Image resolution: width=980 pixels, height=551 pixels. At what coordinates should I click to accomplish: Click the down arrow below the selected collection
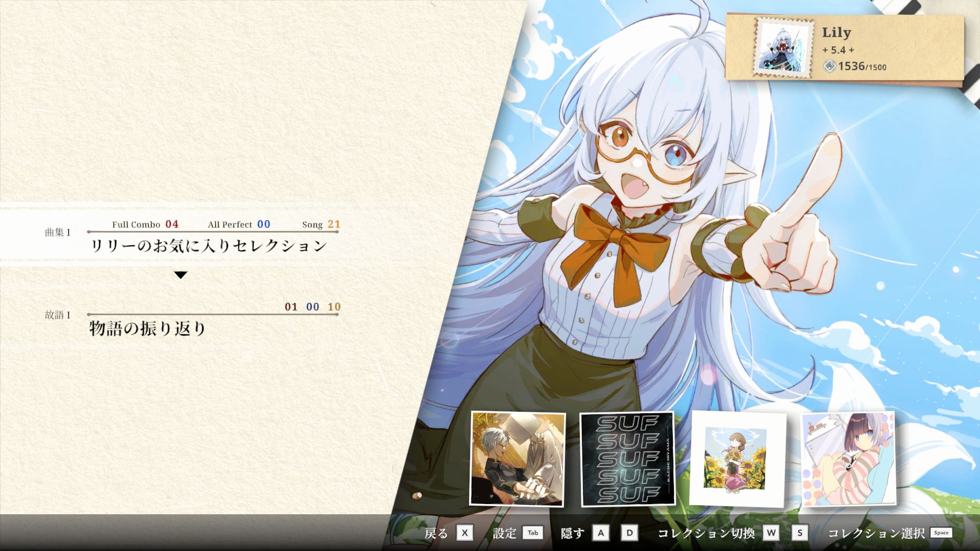tap(181, 275)
